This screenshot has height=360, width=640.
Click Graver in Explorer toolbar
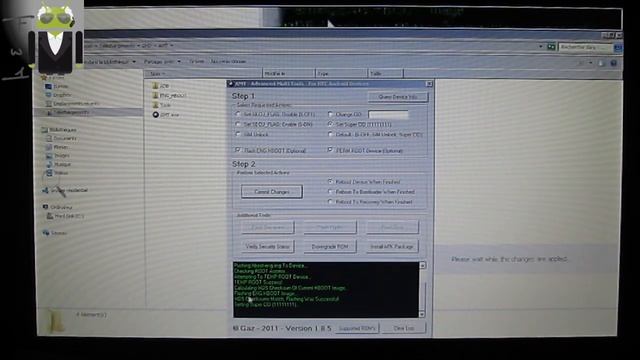coord(197,61)
